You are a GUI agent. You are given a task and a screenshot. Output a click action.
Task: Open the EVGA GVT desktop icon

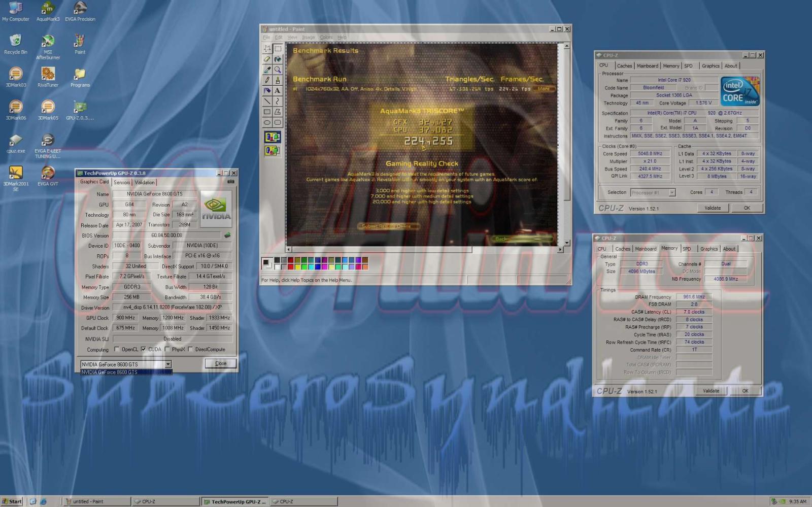pos(48,176)
